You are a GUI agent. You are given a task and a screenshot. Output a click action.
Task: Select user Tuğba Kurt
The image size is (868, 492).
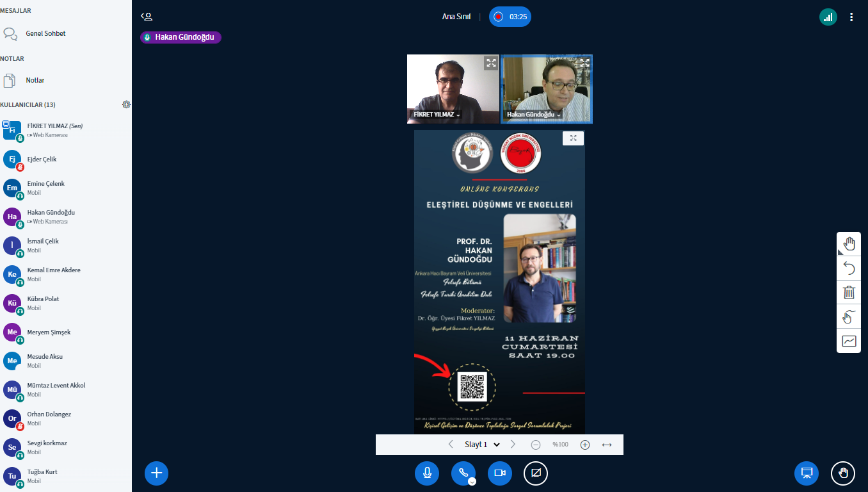66,476
